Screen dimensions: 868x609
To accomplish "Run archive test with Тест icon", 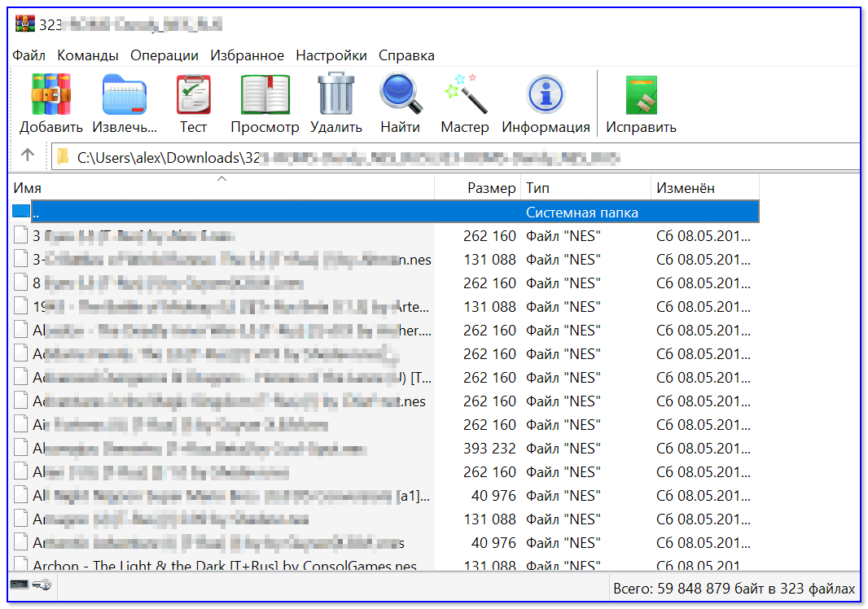I will (193, 96).
